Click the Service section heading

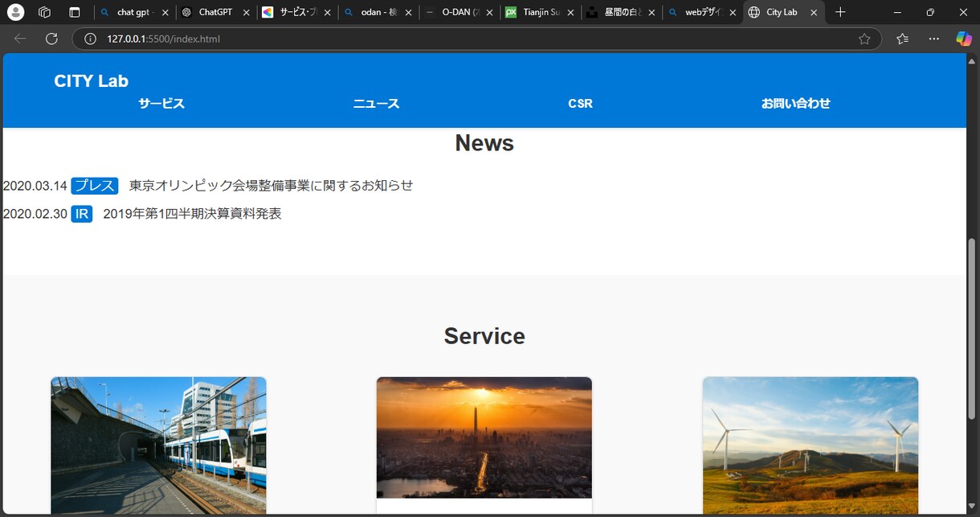pyautogui.click(x=484, y=335)
